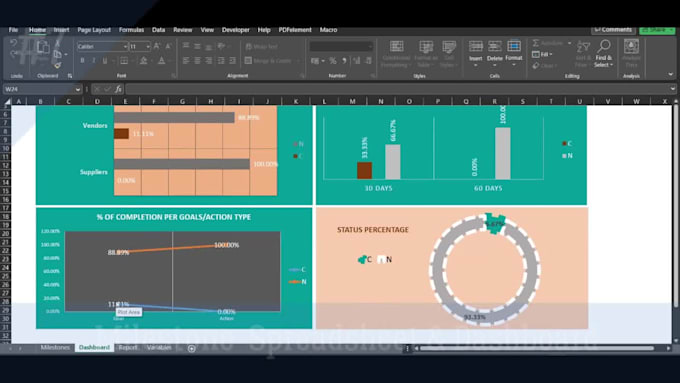Open the Formulas ribbon tab
Screen dimensions: 680x383
[131, 30]
